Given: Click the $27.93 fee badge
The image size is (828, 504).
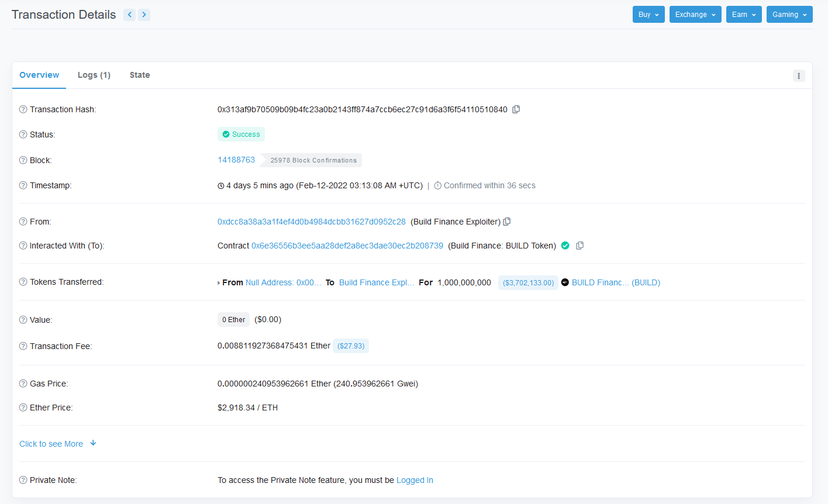Looking at the screenshot, I should point(351,346).
